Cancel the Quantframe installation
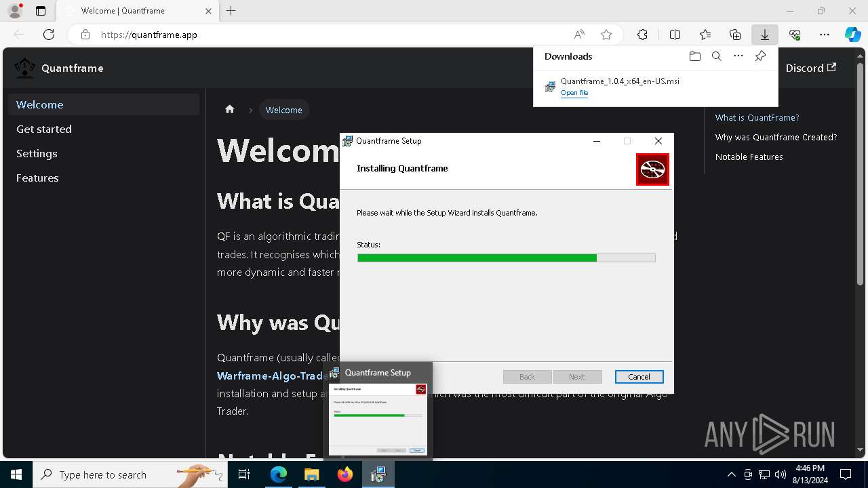 tap(639, 377)
